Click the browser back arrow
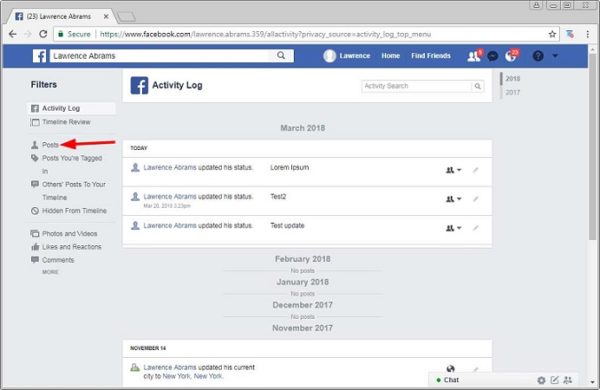The width and height of the screenshot is (600, 390). point(13,34)
